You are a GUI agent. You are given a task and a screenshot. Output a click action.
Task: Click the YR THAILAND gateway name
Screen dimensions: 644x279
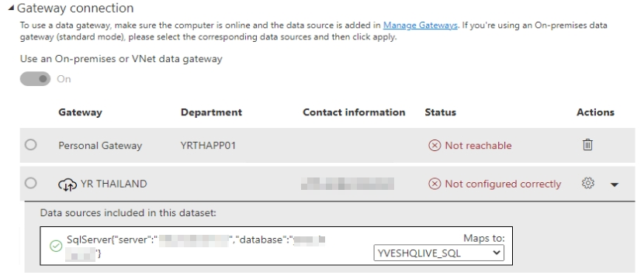[114, 184]
